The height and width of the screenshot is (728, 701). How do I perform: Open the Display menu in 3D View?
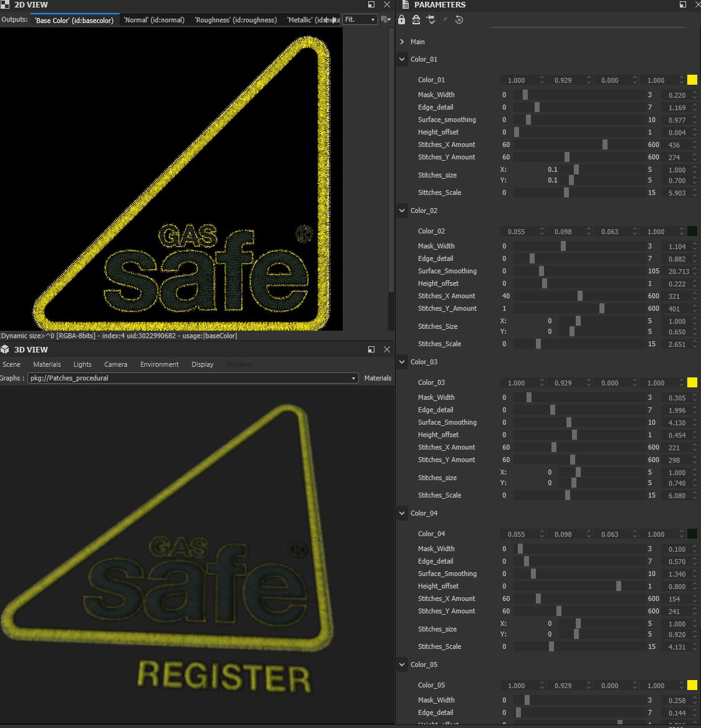click(x=203, y=364)
